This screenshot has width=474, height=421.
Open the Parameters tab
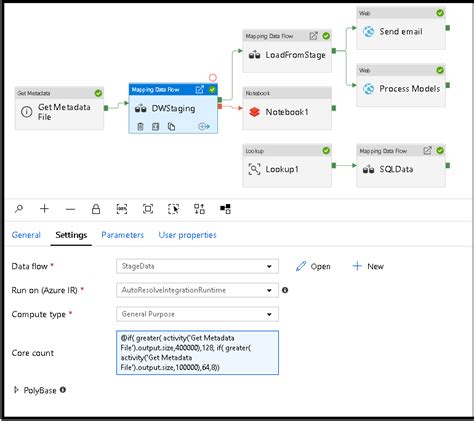point(123,235)
